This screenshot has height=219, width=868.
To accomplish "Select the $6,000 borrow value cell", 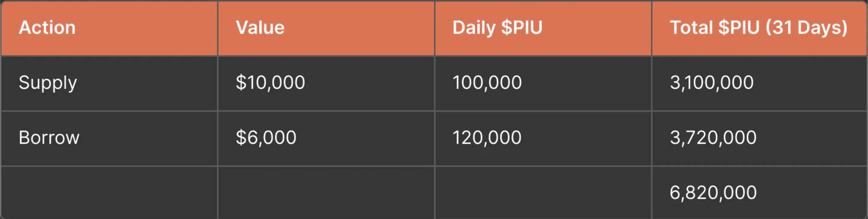I will (326, 138).
